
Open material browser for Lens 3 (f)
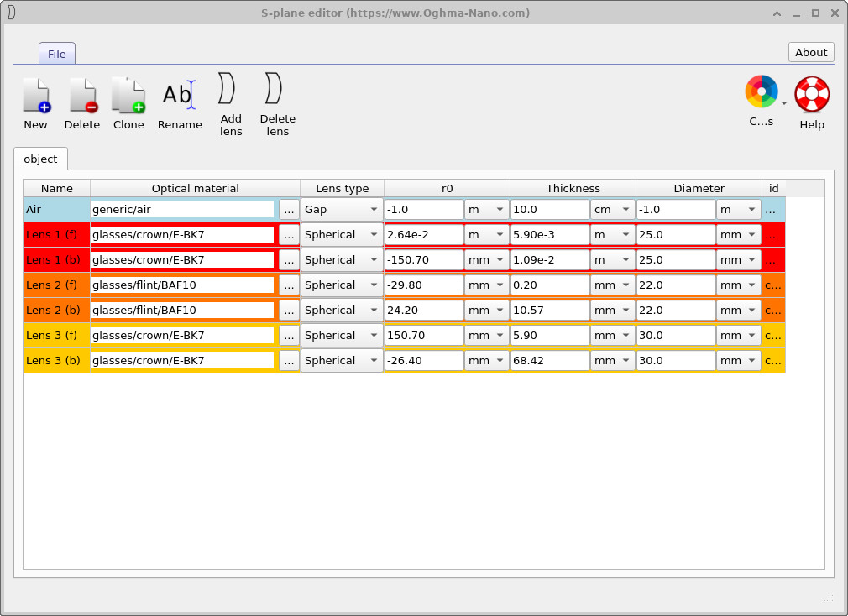(289, 335)
